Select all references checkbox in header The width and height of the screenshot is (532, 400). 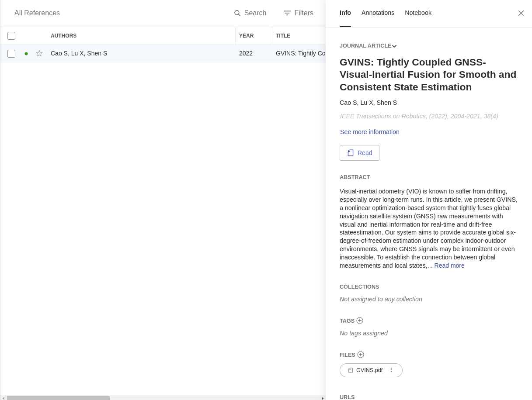[11, 36]
